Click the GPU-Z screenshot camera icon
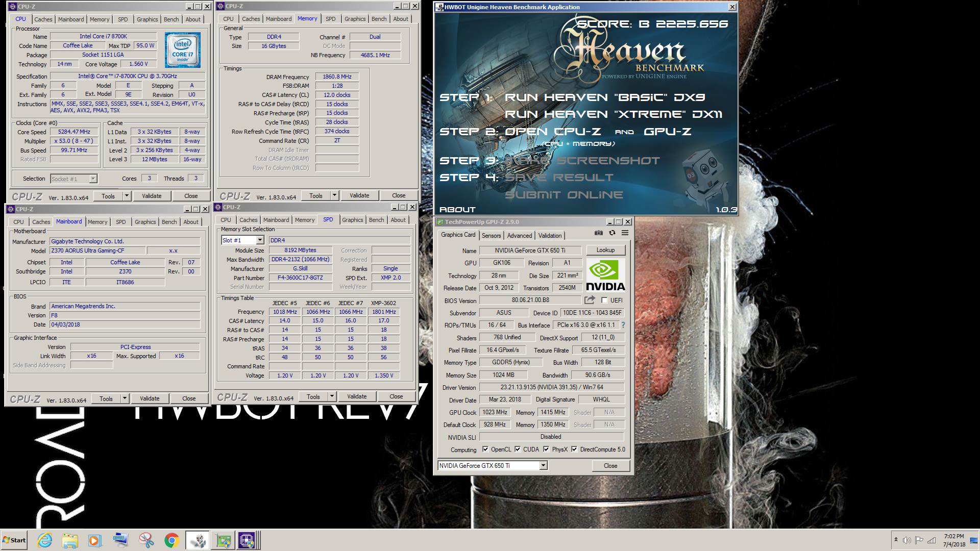This screenshot has height=551, width=980. (599, 233)
